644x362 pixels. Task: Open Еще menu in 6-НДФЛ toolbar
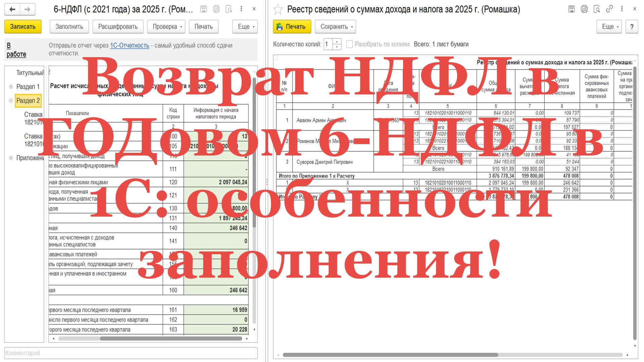(245, 27)
